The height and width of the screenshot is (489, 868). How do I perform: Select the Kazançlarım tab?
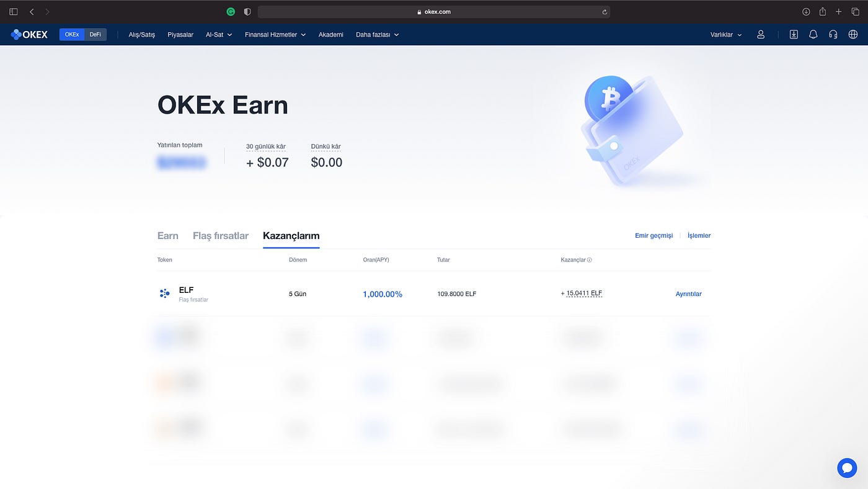click(x=291, y=236)
